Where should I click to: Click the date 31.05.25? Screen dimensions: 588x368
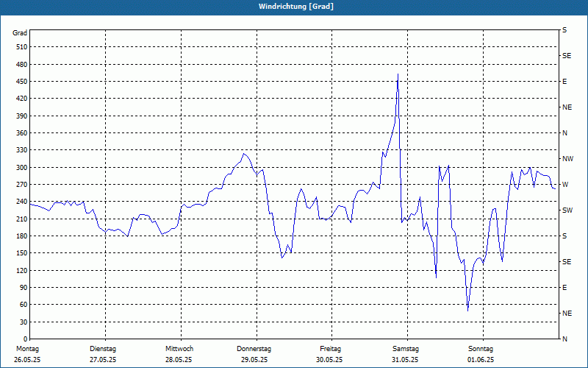point(405,360)
